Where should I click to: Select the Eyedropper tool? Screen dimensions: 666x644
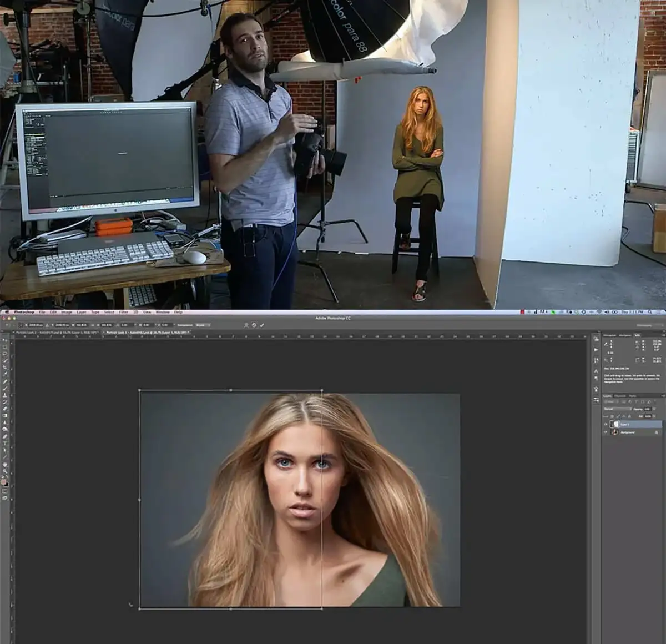pos(5,374)
